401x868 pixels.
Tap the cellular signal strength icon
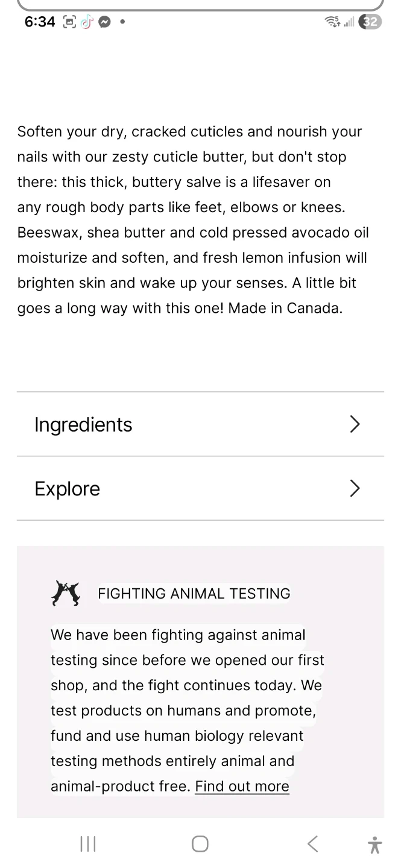[349, 22]
